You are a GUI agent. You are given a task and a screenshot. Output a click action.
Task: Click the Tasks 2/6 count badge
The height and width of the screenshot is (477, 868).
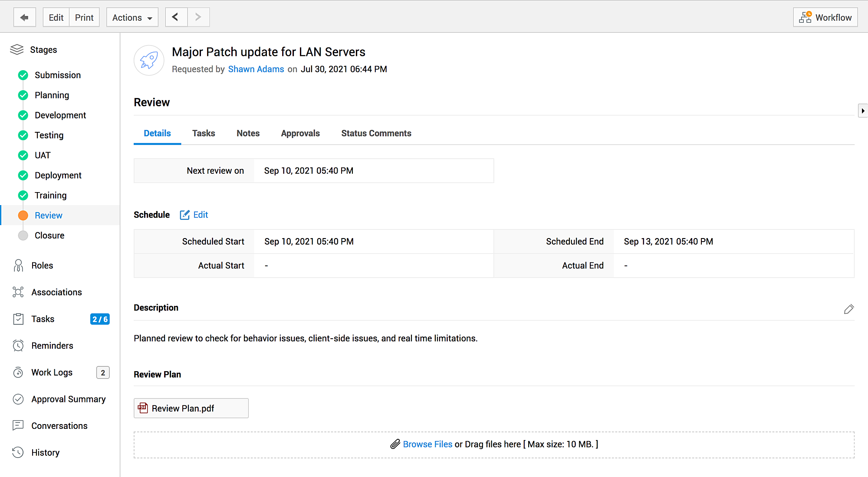click(100, 319)
